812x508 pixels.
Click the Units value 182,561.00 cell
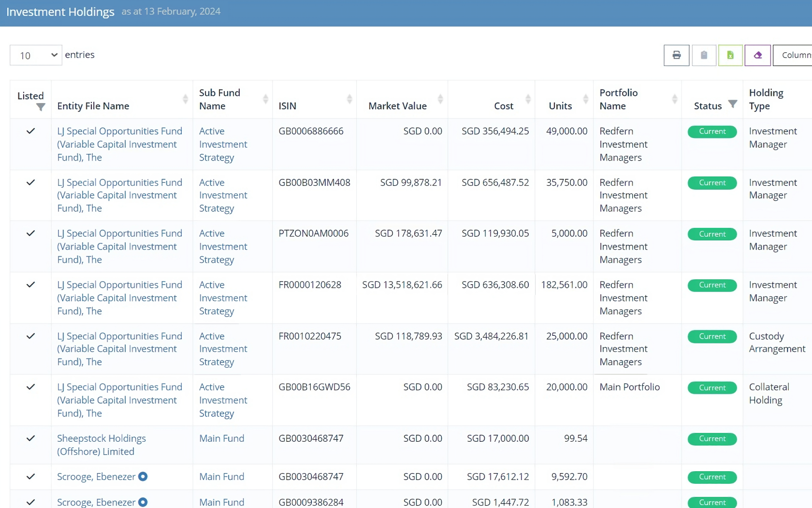coord(564,285)
